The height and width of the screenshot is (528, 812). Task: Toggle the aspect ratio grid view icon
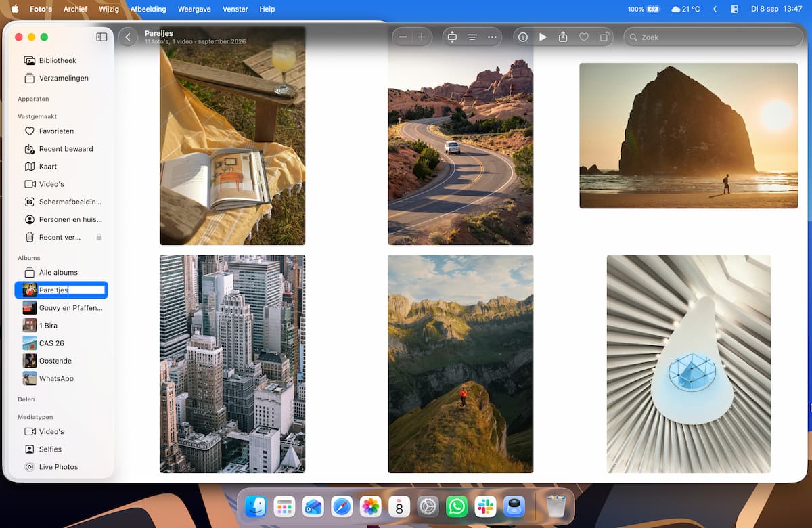453,37
